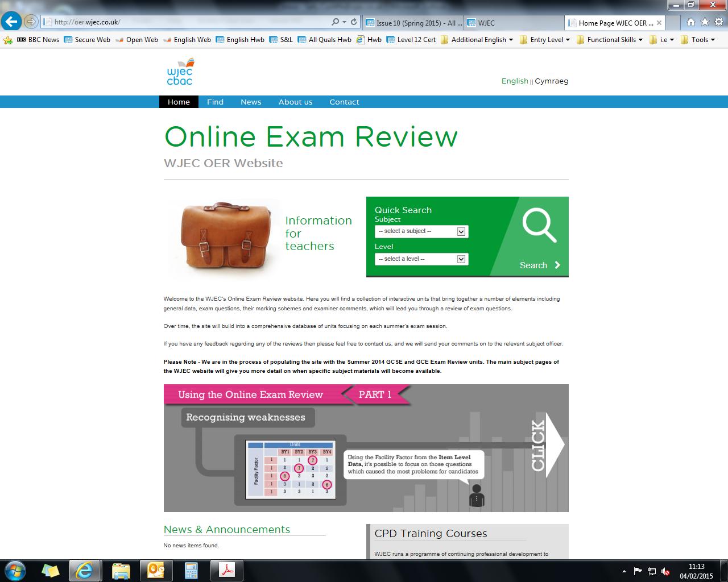The height and width of the screenshot is (582, 728).
Task: Expand the Functional Skills favorites folder
Action: 610,40
